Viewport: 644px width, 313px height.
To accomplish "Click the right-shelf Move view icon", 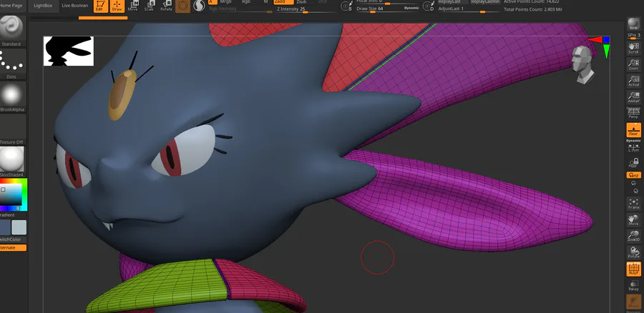I will tap(633, 220).
